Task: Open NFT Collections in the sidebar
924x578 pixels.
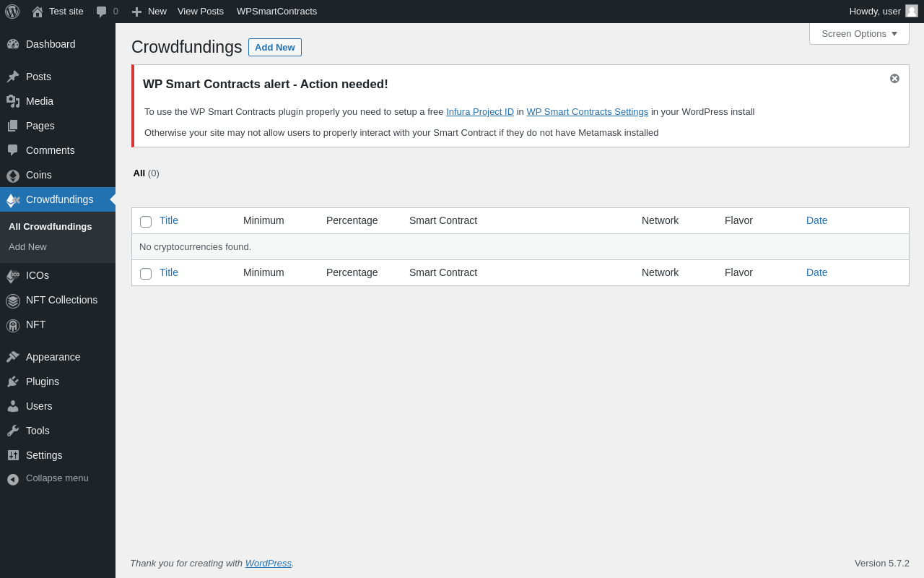Action: click(x=58, y=300)
